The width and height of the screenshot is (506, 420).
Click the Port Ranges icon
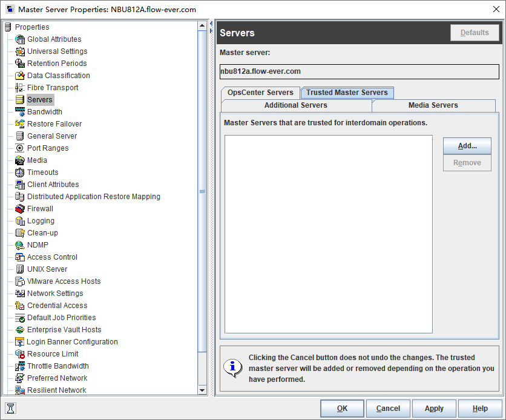[x=20, y=148]
